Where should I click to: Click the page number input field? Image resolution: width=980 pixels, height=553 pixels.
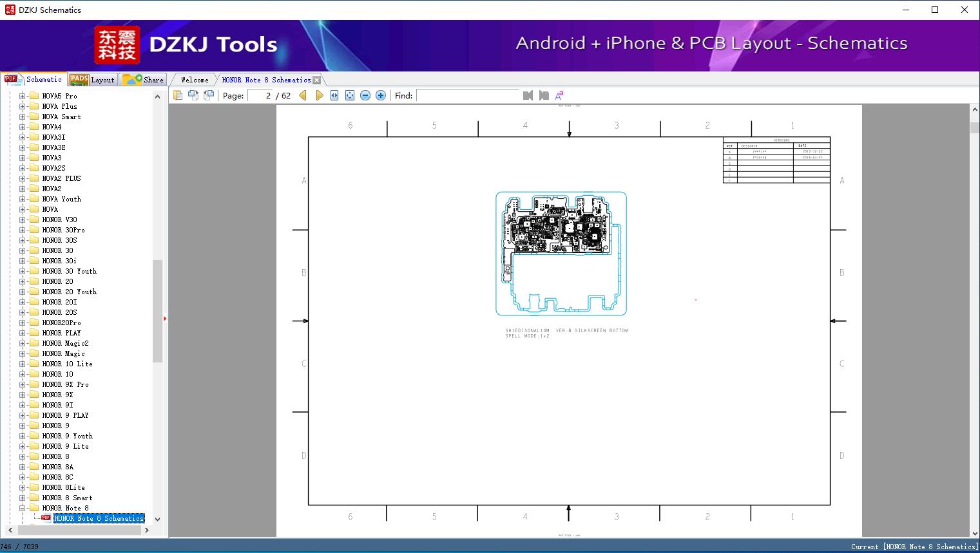pos(260,95)
